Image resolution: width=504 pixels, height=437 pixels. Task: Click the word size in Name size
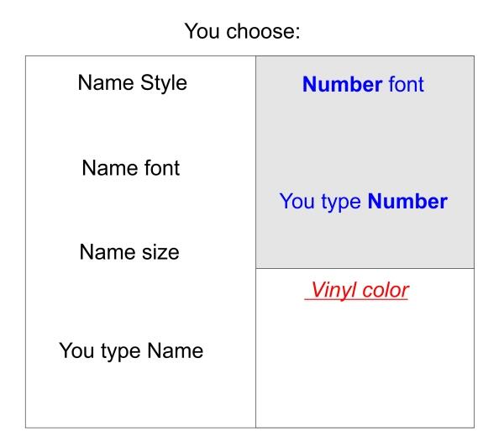[160, 252]
